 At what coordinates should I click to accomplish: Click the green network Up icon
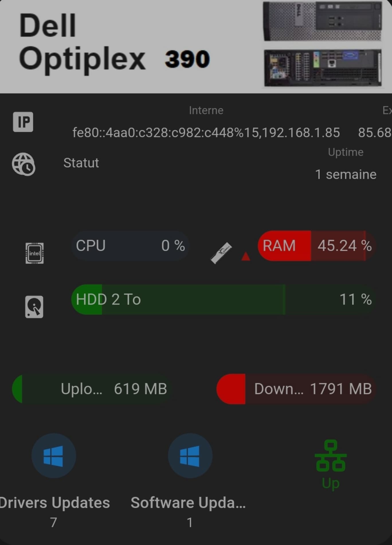click(x=331, y=464)
